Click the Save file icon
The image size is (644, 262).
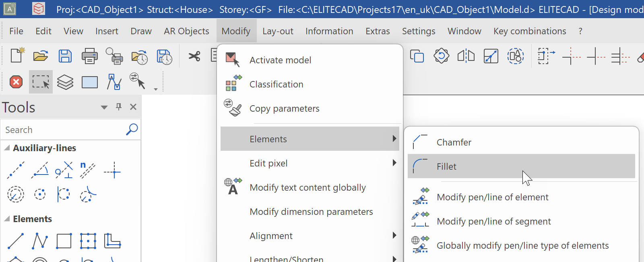point(65,56)
